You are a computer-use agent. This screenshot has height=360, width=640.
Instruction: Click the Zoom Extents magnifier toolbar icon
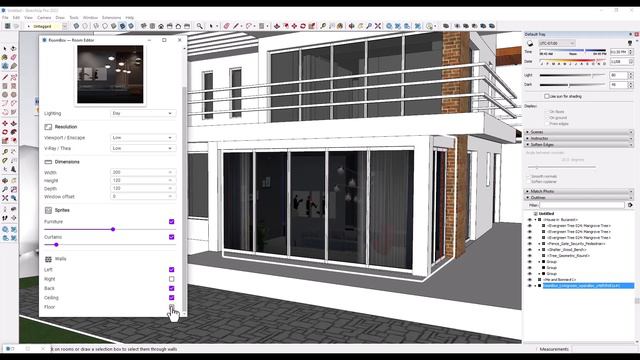coord(199,26)
